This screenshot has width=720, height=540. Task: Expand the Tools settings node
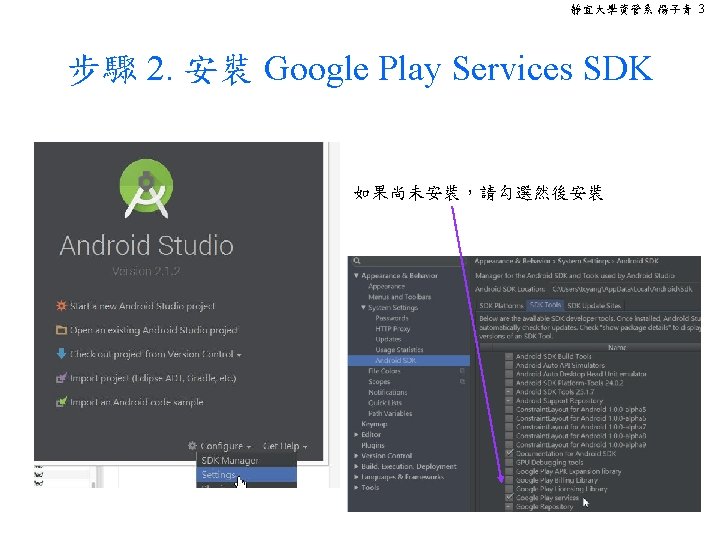pyautogui.click(x=356, y=487)
